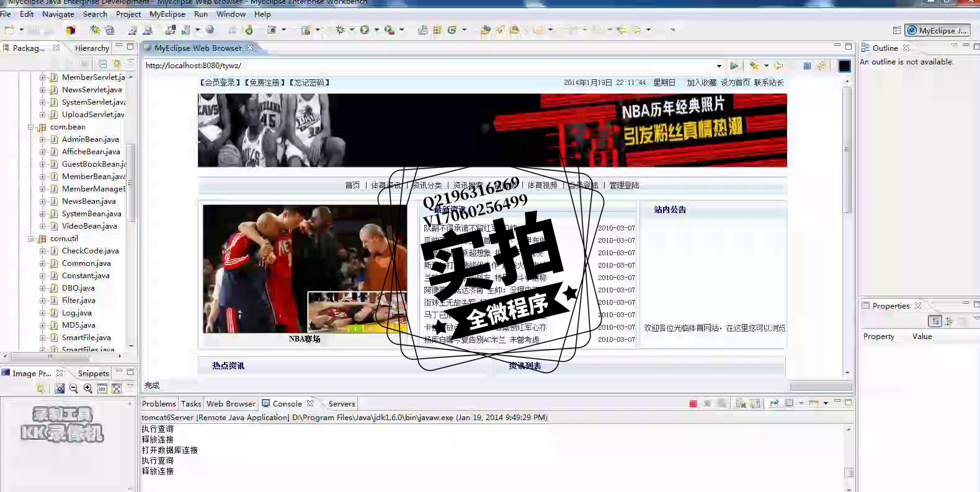
Task: Click Zoom In in Image Preview panel
Action: pos(88,389)
